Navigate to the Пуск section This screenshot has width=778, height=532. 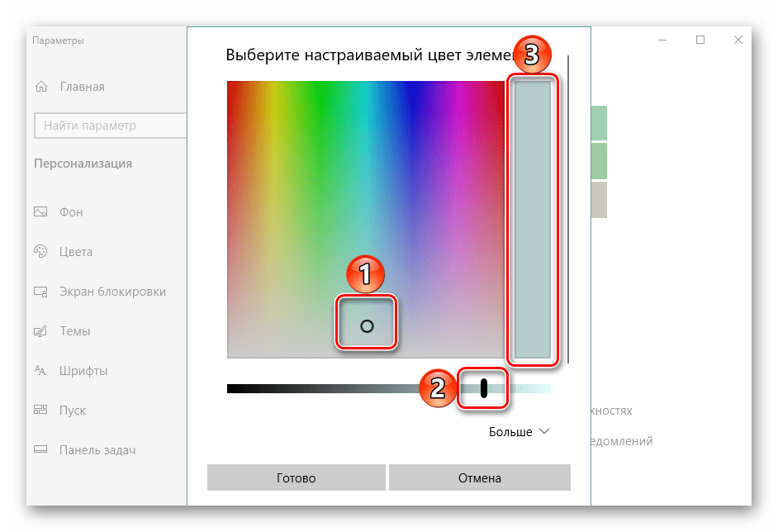coord(73,411)
